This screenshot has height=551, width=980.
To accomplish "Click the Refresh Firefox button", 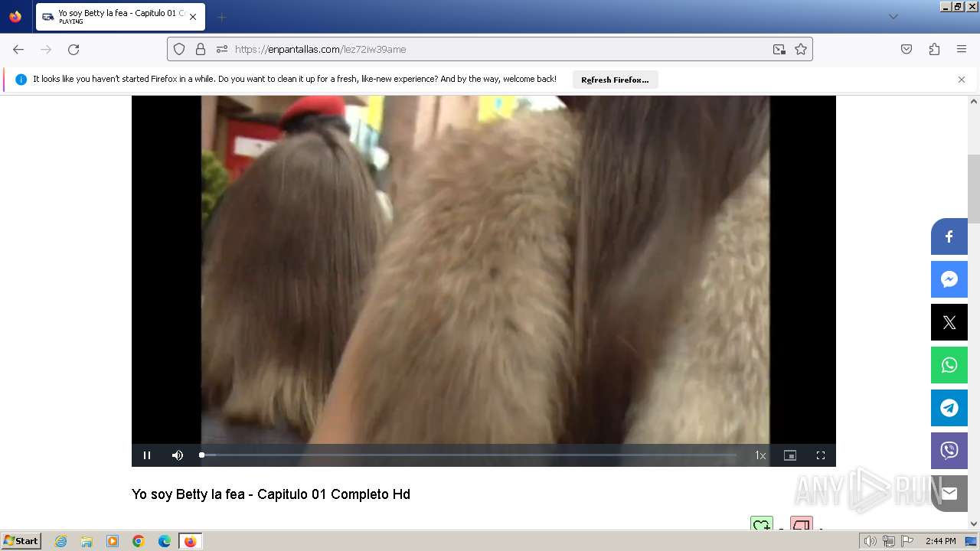I will (615, 80).
